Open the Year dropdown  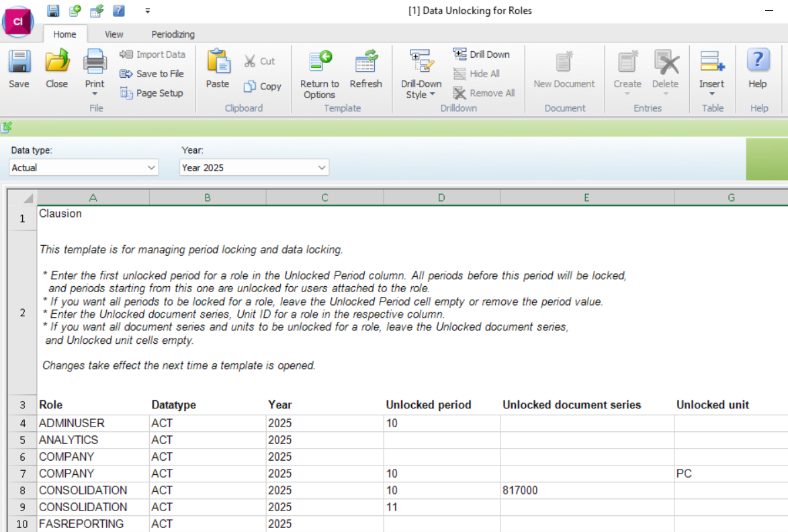[x=254, y=168]
